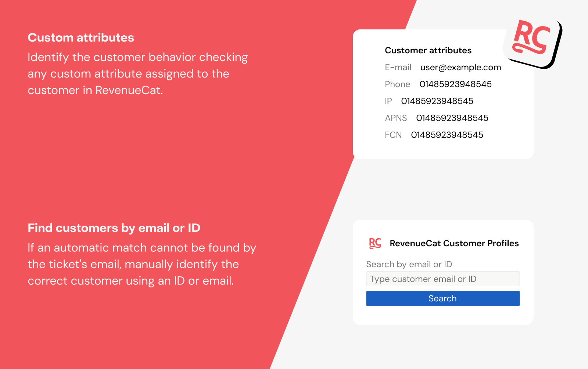The image size is (588, 369).
Task: Focus the Type customer email or ID field
Action: coord(443,279)
